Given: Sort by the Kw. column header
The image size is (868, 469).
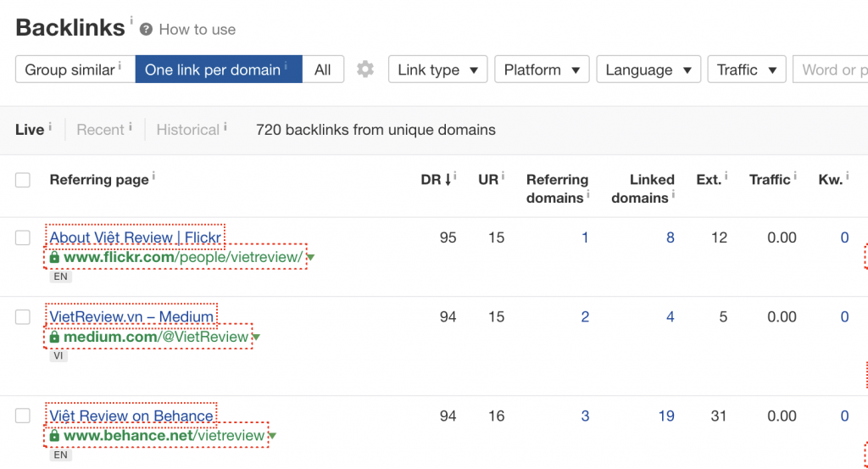Looking at the screenshot, I should [831, 180].
